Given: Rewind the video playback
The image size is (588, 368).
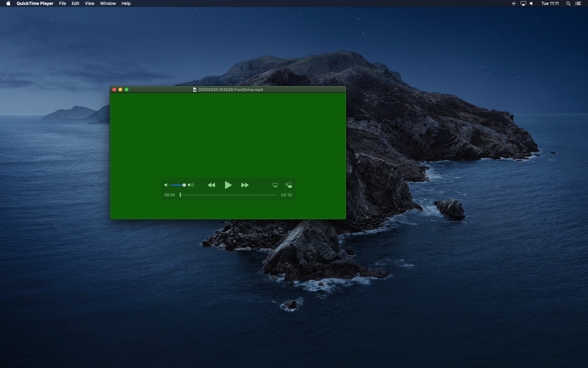Looking at the screenshot, I should 212,185.
